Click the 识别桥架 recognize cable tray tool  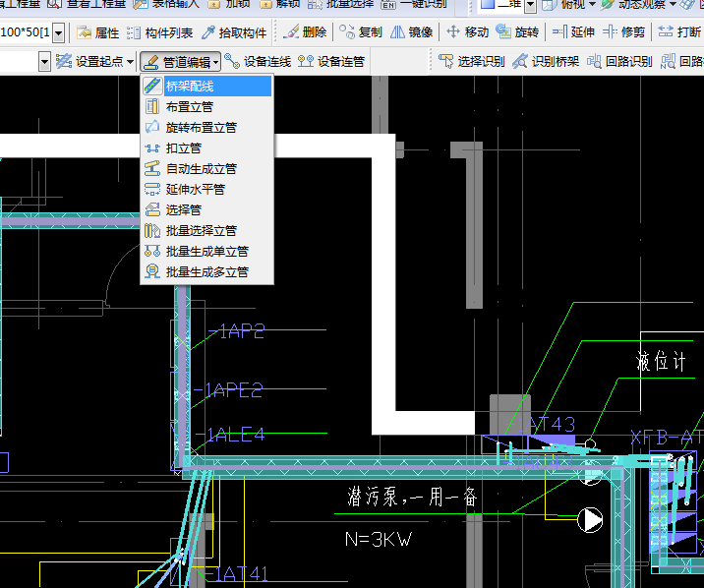coord(546,62)
